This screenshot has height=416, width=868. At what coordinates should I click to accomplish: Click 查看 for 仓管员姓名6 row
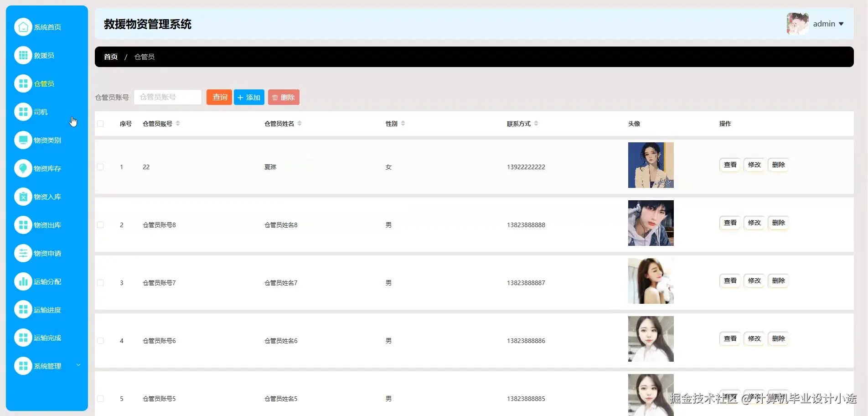[730, 338]
